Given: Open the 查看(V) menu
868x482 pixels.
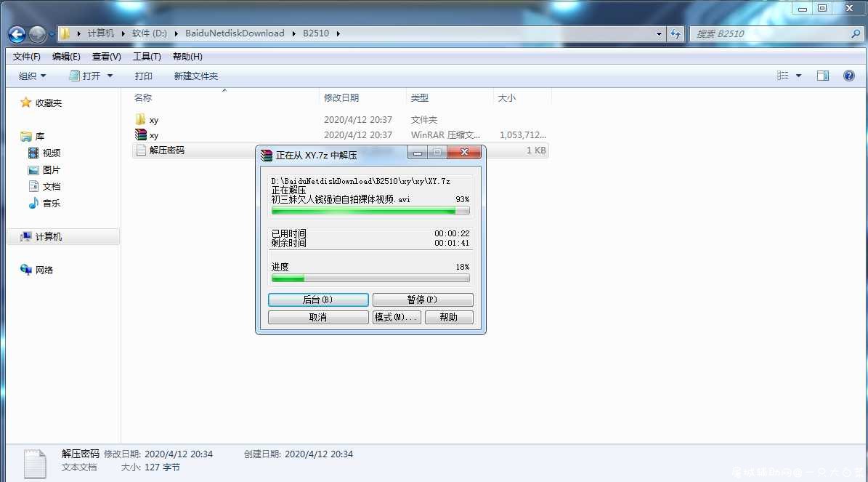Looking at the screenshot, I should (106, 57).
